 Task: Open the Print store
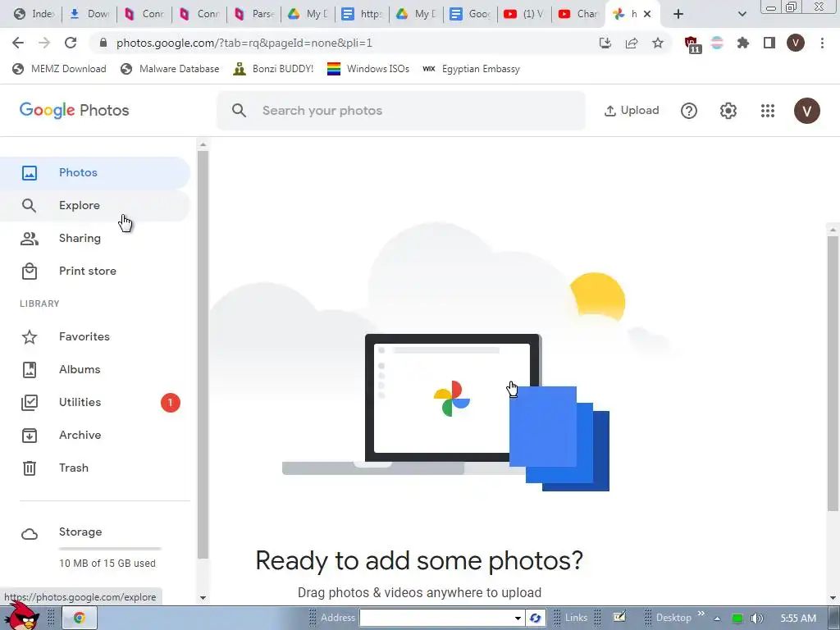click(x=95, y=271)
